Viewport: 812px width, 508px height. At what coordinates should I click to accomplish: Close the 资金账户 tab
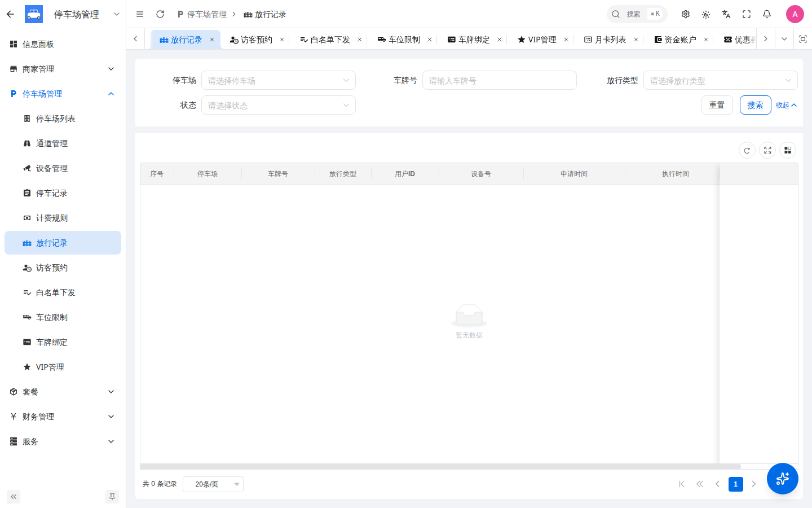pos(706,40)
